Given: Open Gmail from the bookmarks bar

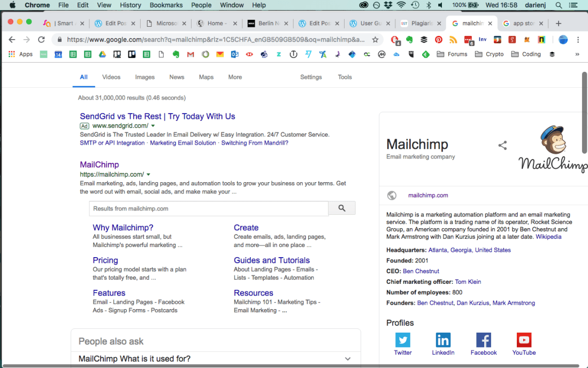Looking at the screenshot, I should 190,54.
